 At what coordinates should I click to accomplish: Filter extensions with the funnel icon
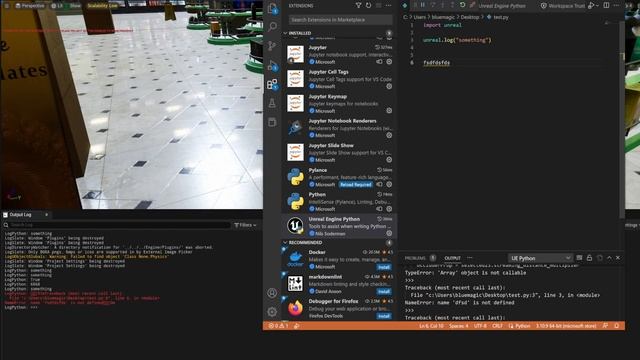click(358, 6)
